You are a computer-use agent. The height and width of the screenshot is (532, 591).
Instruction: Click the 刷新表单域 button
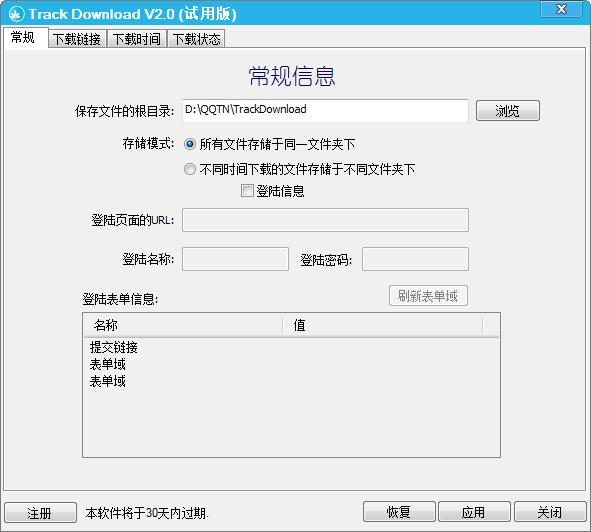click(x=428, y=296)
